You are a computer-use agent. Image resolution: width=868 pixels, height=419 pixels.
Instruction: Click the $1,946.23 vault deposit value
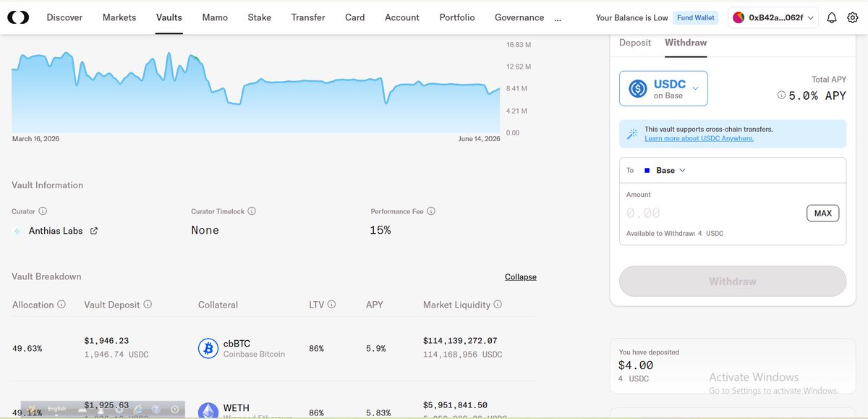coord(106,341)
